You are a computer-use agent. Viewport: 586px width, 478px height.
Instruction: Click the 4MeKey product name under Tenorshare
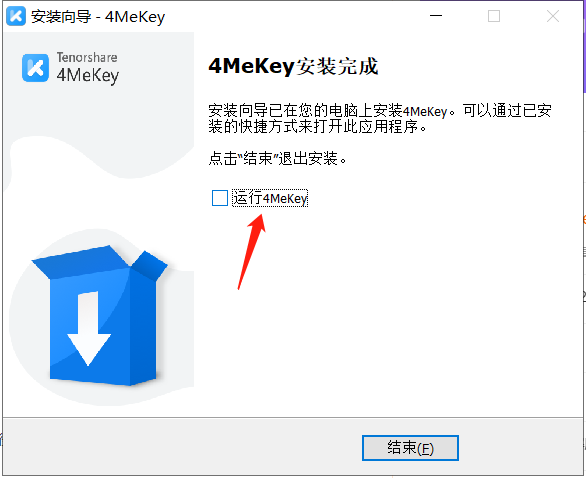click(88, 75)
